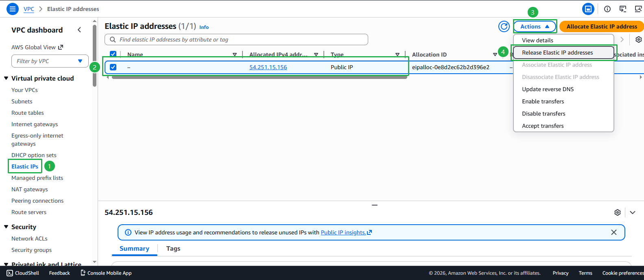Open table preferences gear icon
The width and height of the screenshot is (644, 280).
pyautogui.click(x=639, y=39)
